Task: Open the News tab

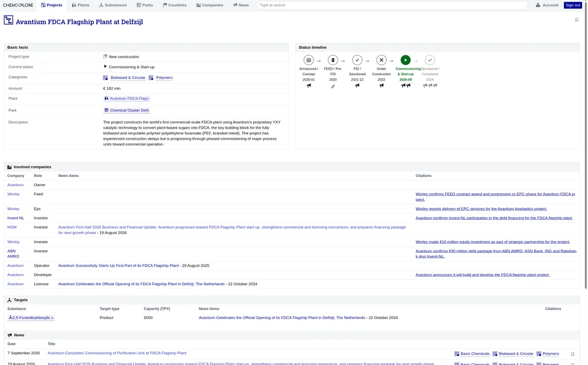Action: 241,5
